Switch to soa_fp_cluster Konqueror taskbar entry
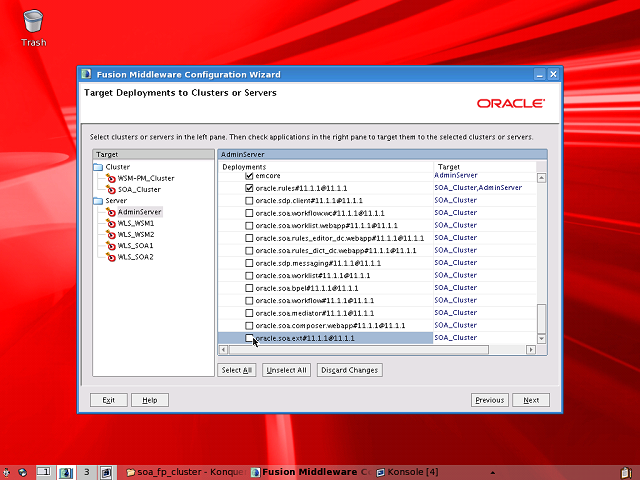This screenshot has height=480, width=640. pyautogui.click(x=185, y=472)
